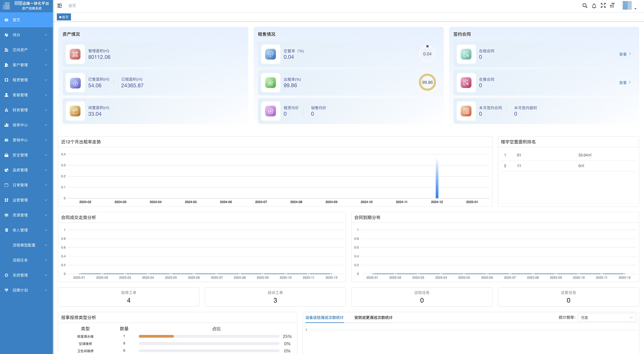Switch to 安防巡更漏巡次数统计 tab
The width and height of the screenshot is (644, 354).
(x=373, y=317)
